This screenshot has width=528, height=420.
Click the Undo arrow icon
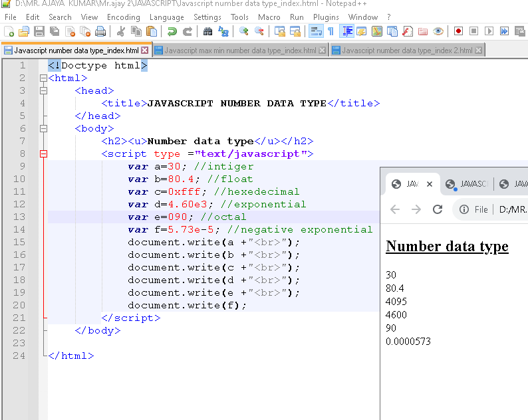click(x=172, y=31)
